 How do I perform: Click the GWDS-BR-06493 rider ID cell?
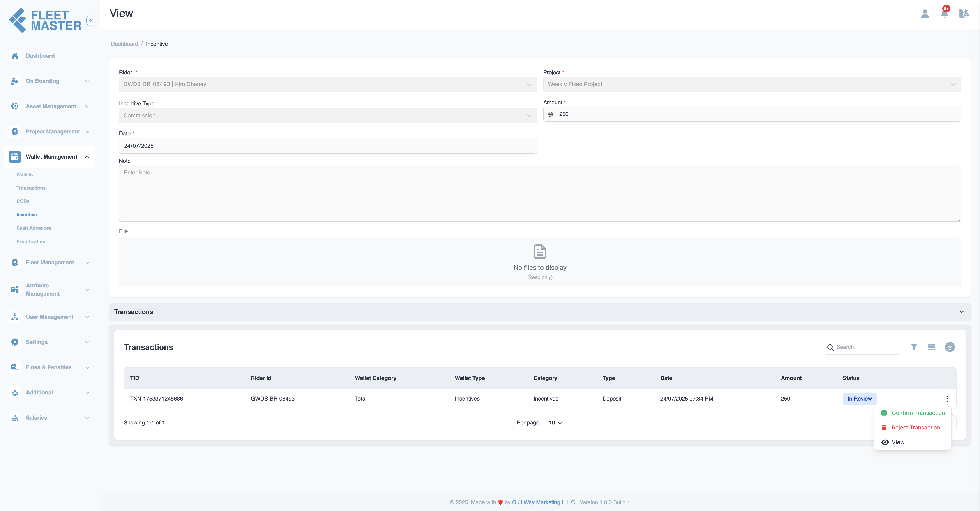pyautogui.click(x=272, y=399)
